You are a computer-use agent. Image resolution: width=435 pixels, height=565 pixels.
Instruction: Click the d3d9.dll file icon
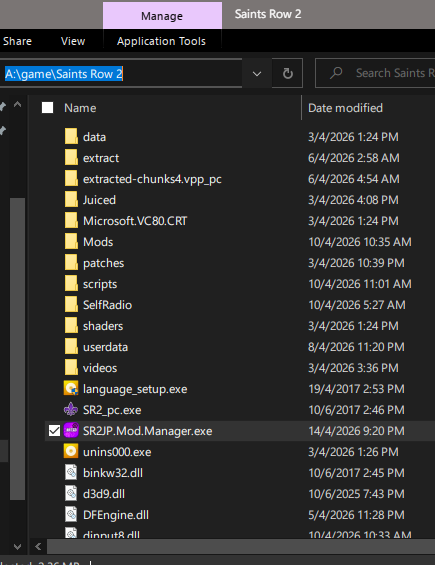pyautogui.click(x=71, y=494)
